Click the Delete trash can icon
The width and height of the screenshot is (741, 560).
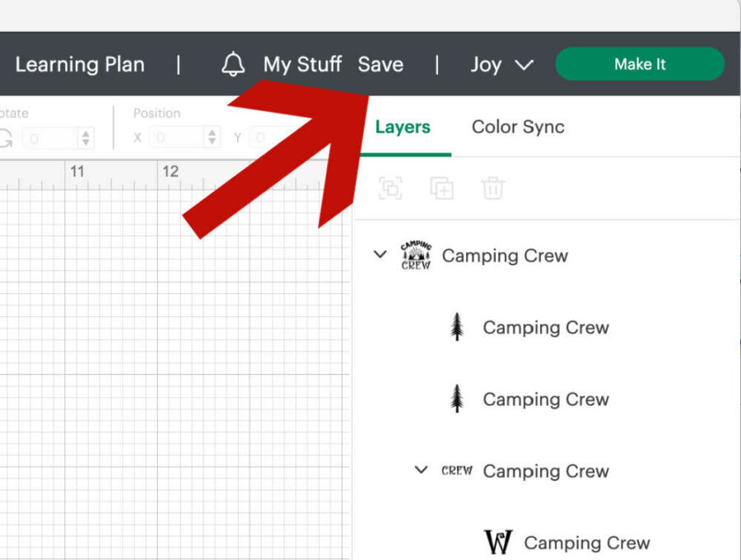click(492, 189)
